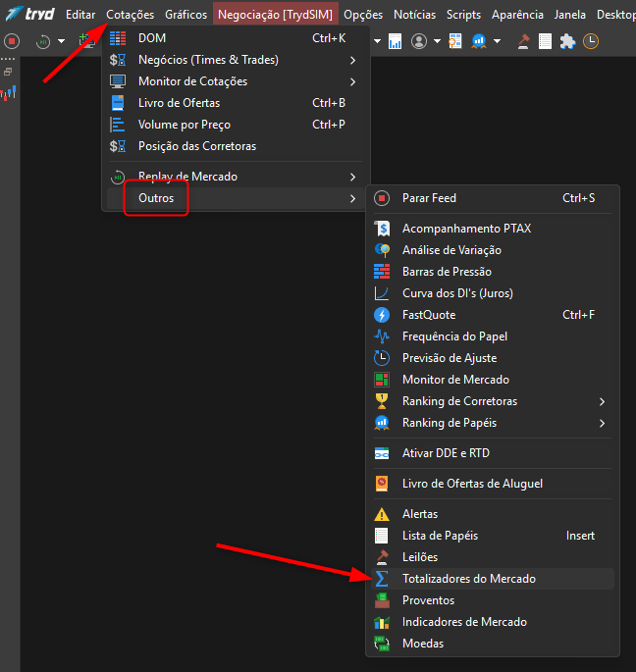Click Totalizadores do Mercado sigma icon

tap(382, 579)
